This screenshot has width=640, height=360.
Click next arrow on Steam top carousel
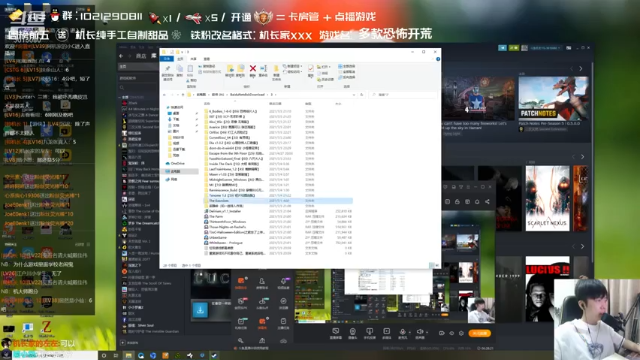581,69
